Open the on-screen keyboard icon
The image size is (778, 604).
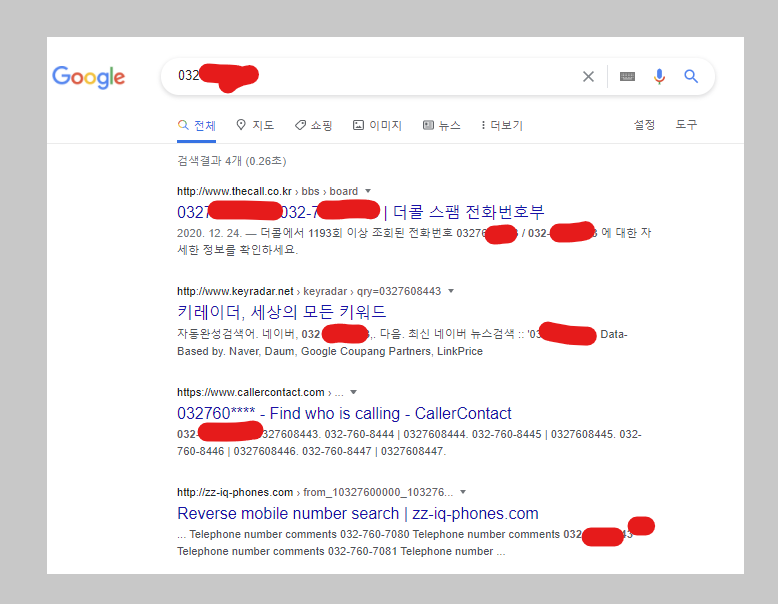coord(627,76)
